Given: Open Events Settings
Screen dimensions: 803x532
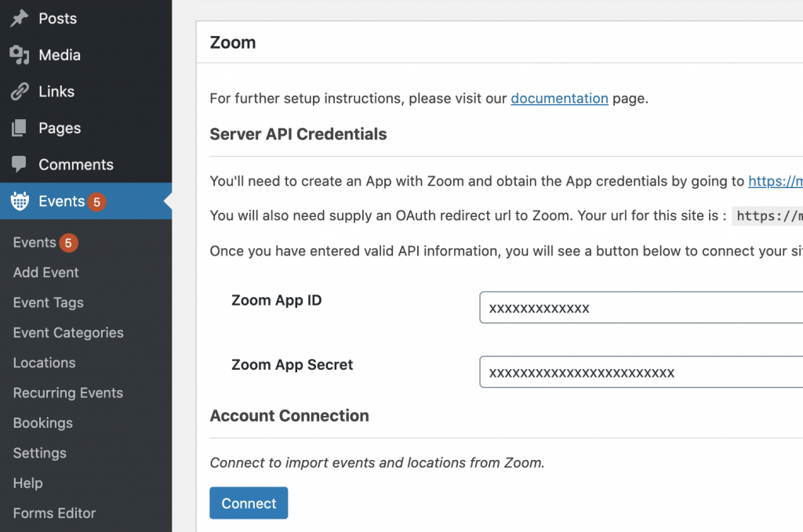Looking at the screenshot, I should (40, 453).
